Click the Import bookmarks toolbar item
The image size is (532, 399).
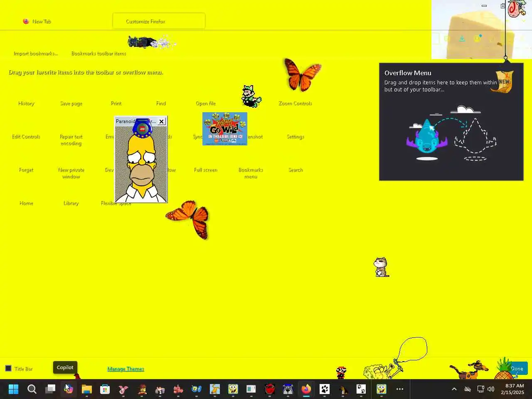click(36, 54)
